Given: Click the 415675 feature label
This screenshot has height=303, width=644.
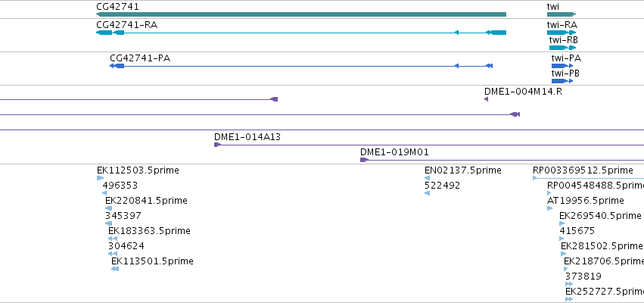Looking at the screenshot, I should point(577,231).
